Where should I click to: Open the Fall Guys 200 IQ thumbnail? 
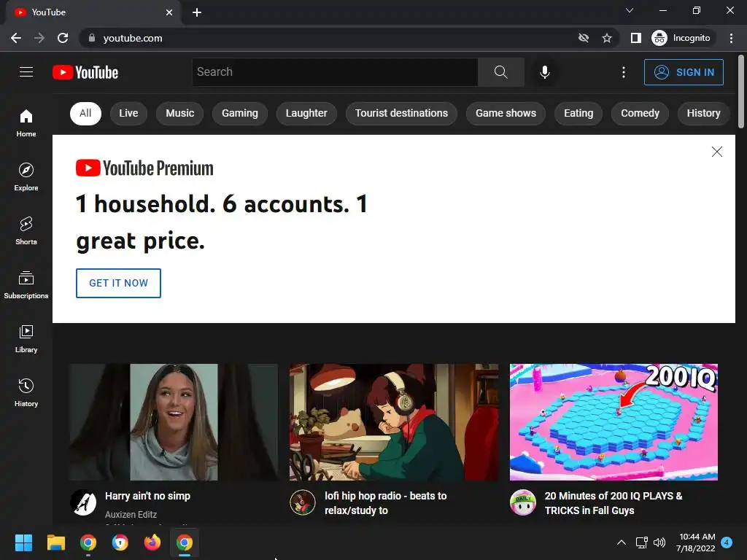[x=614, y=422]
